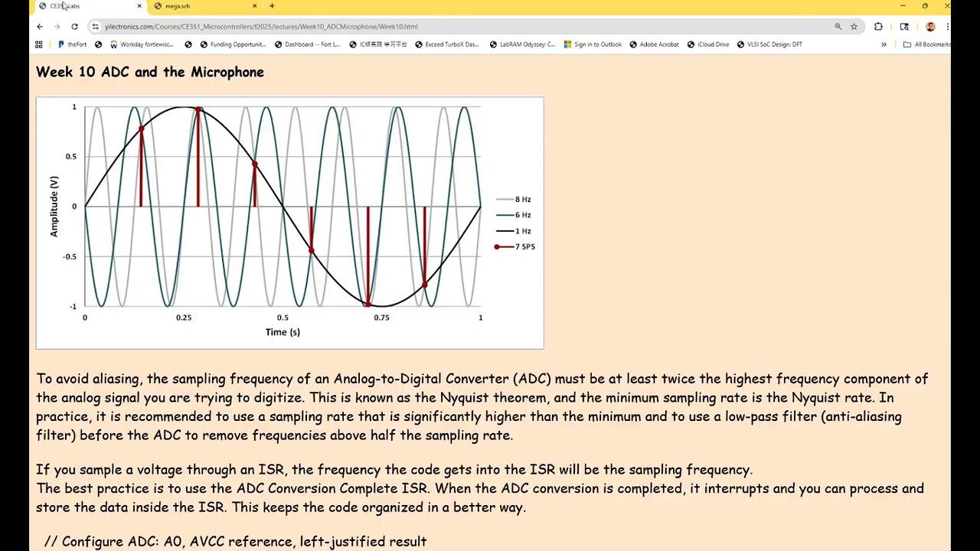Click the "// Configure ADC" code comment line
980x551 pixels.
235,542
